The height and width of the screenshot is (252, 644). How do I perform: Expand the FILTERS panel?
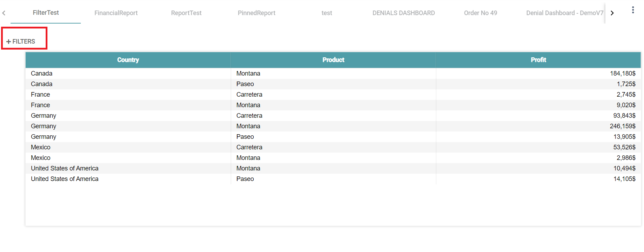(x=21, y=41)
